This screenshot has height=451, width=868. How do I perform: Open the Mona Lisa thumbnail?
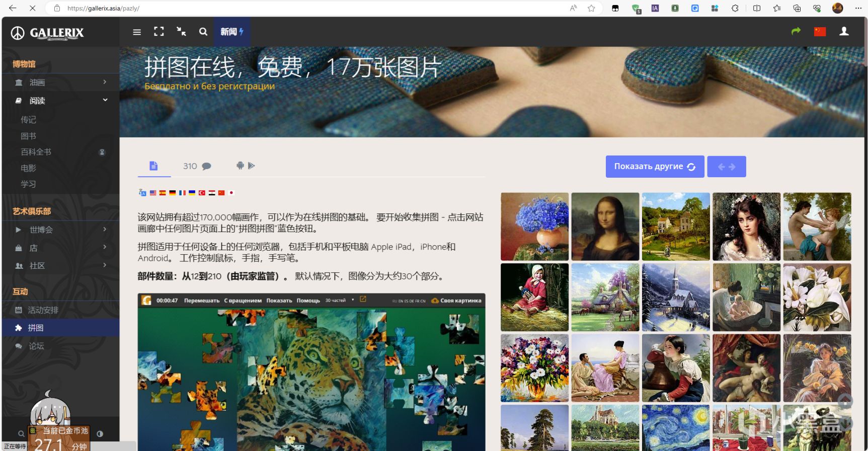[x=605, y=227]
